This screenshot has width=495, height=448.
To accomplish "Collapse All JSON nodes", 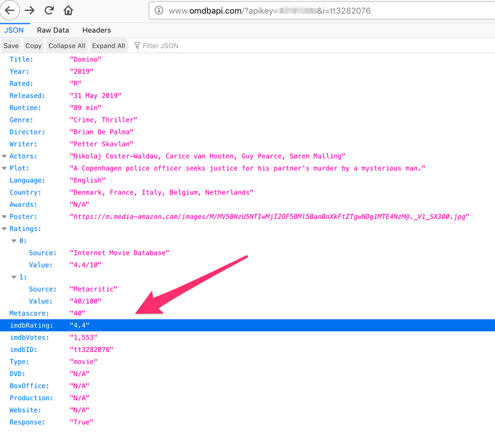I will tap(67, 46).
